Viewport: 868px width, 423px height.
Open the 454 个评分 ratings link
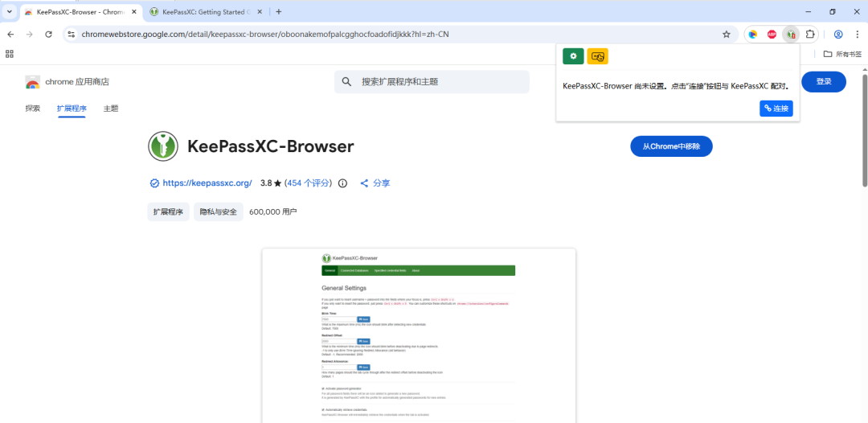(308, 183)
